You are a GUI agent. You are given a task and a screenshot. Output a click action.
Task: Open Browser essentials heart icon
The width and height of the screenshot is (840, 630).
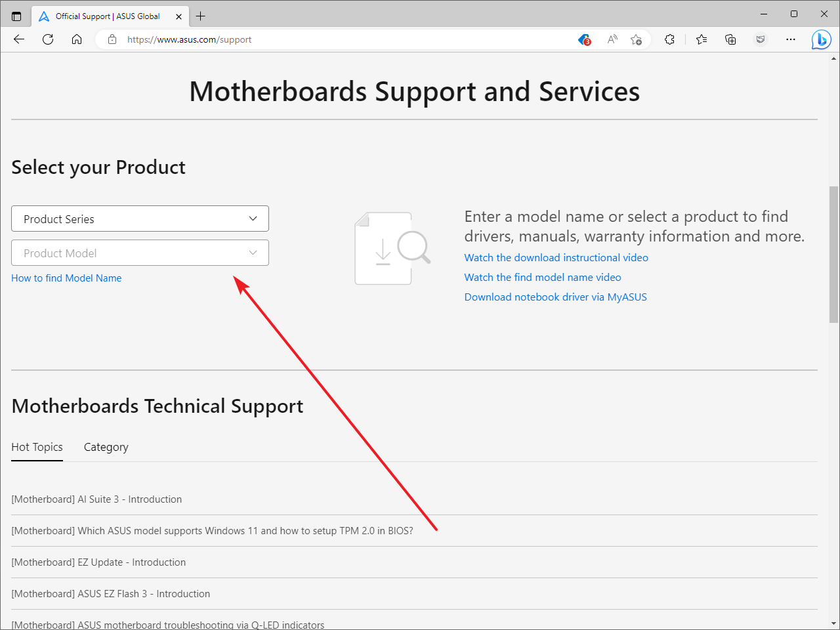point(761,39)
